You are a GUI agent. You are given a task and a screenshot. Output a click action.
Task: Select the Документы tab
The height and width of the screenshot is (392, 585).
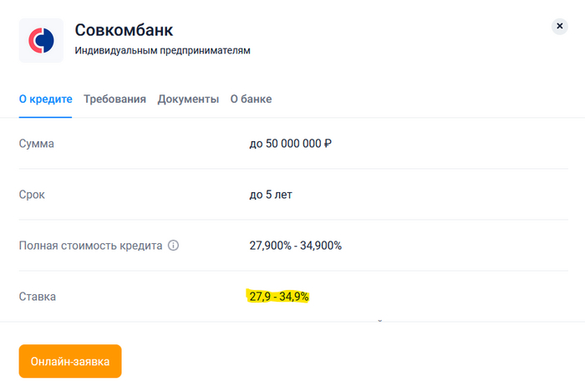coord(188,99)
